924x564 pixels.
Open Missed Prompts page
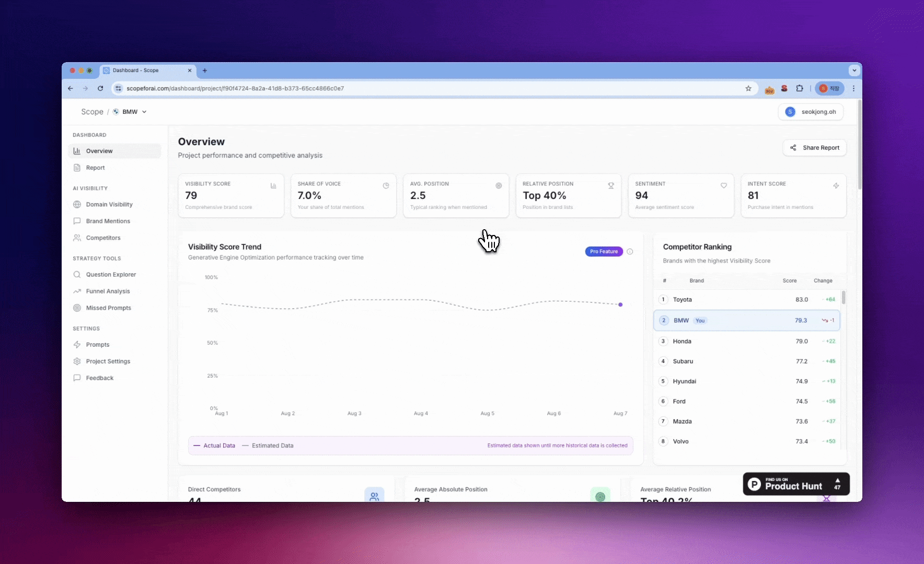pyautogui.click(x=108, y=308)
